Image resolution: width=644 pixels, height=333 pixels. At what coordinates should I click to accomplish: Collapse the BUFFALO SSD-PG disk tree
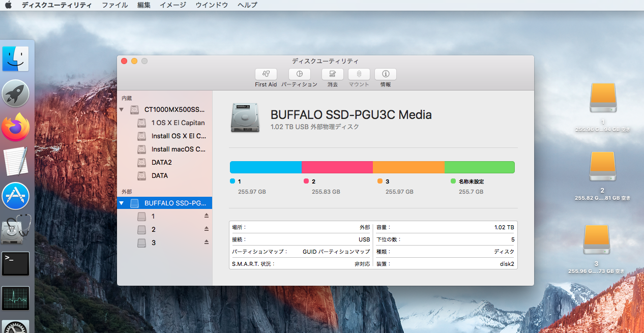122,203
